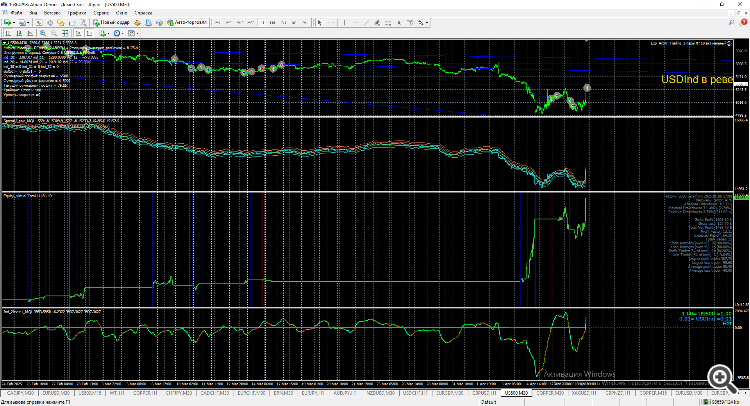
Task: Switch chart to line chart
Action: [30, 33]
